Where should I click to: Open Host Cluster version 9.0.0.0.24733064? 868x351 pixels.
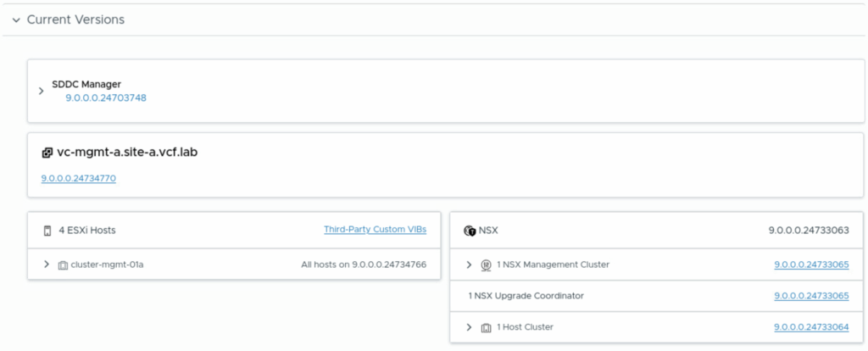tap(811, 327)
